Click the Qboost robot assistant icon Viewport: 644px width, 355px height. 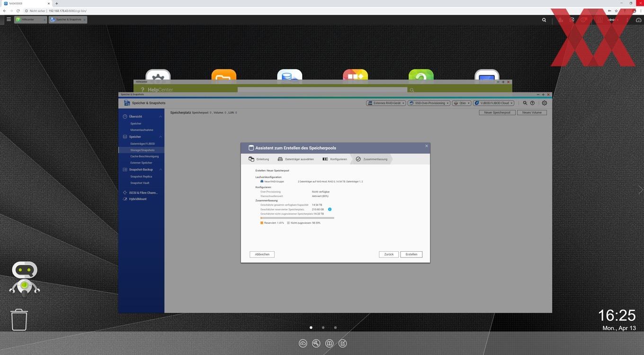pos(24,279)
